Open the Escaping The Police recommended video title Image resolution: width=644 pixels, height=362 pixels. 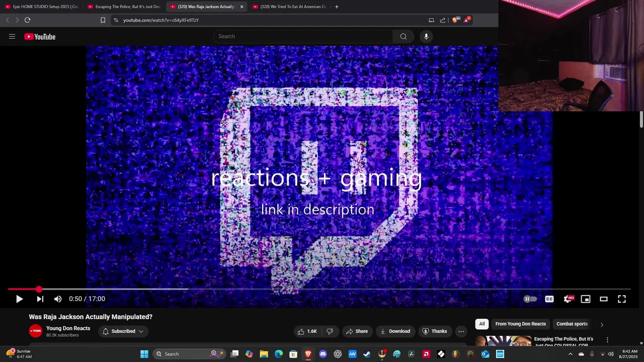coord(563,341)
